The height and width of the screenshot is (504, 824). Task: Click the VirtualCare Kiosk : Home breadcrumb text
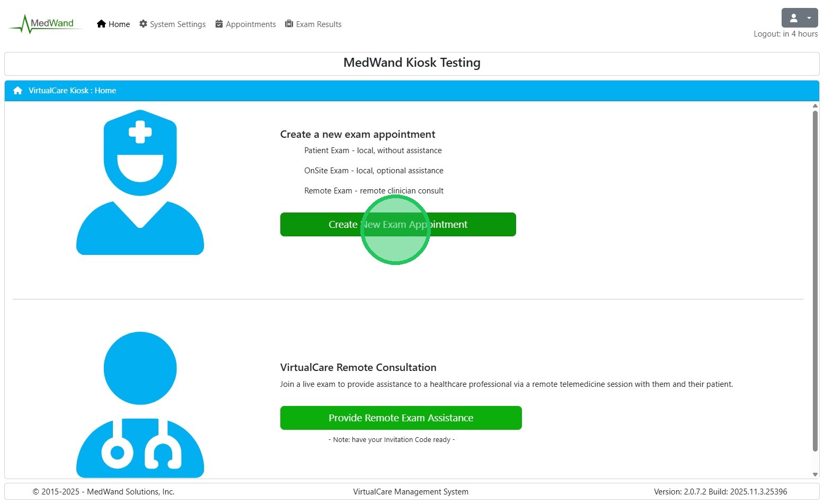pos(72,91)
